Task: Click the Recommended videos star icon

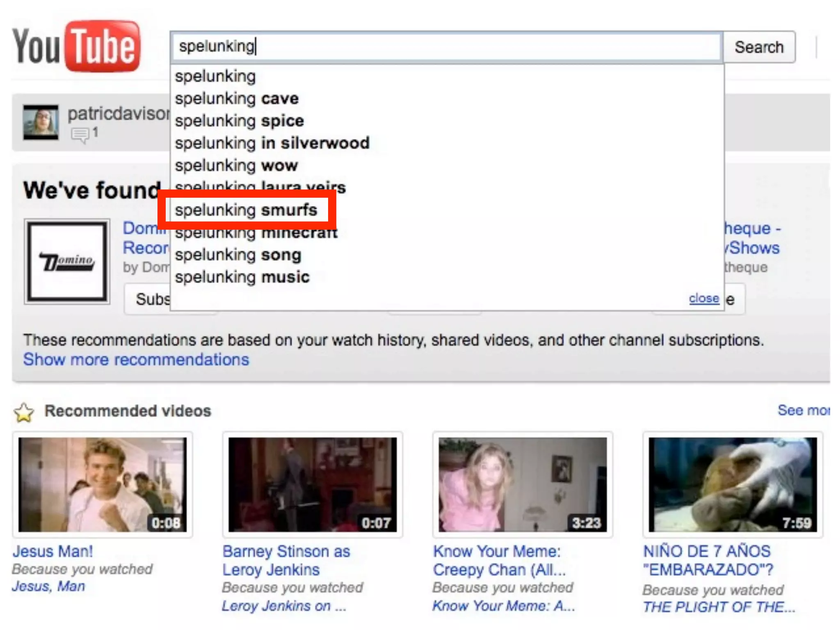Action: [24, 412]
